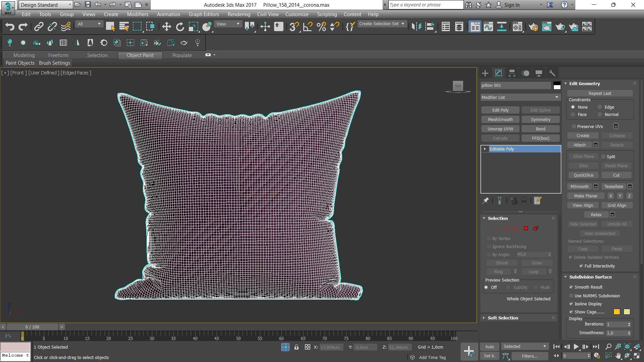Select the Normal constraint radio button
The image size is (644, 362).
pos(600,115)
